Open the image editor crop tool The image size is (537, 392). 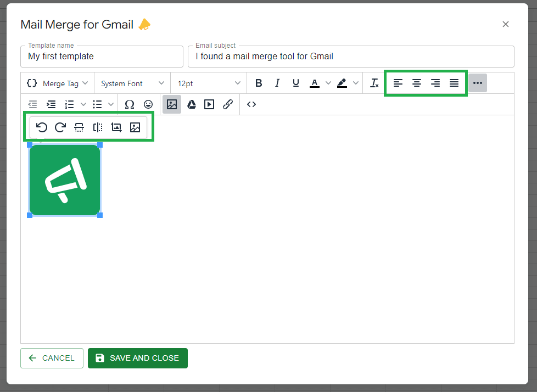pos(116,127)
